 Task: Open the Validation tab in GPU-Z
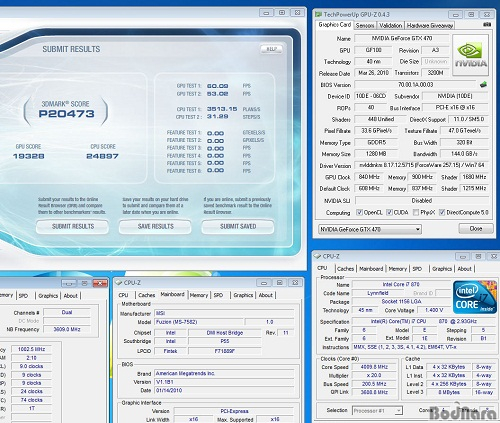(x=391, y=25)
